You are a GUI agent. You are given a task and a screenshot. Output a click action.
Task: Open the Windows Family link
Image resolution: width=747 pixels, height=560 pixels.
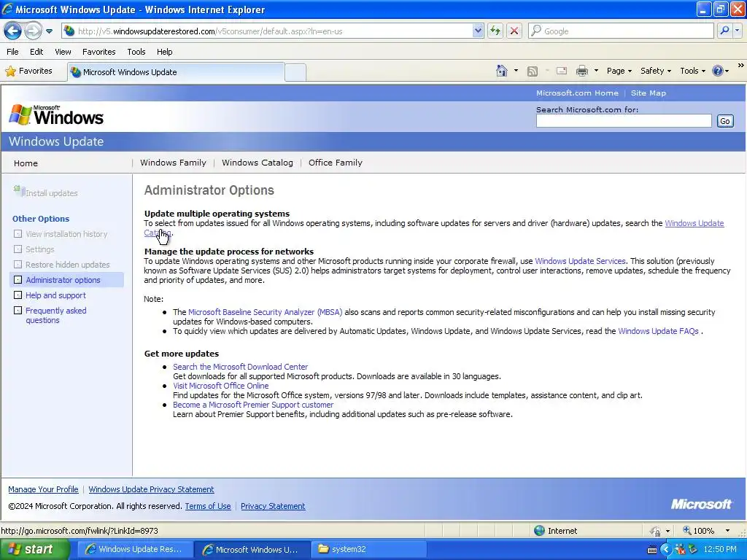[x=173, y=163]
